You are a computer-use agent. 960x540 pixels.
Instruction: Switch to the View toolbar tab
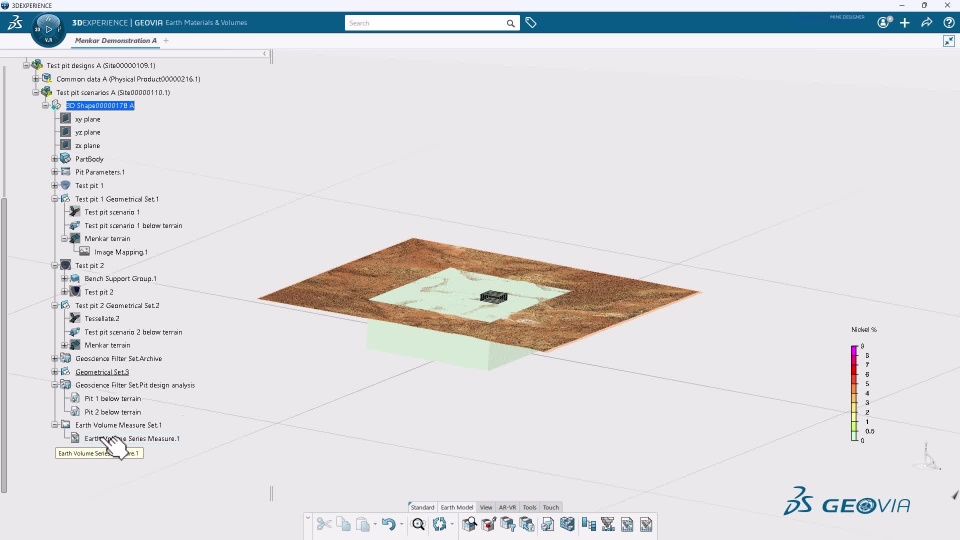tap(486, 507)
